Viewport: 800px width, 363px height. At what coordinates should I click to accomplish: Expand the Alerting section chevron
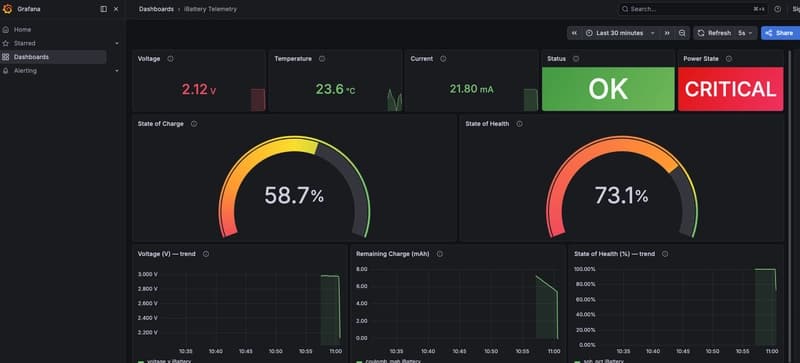tap(117, 71)
